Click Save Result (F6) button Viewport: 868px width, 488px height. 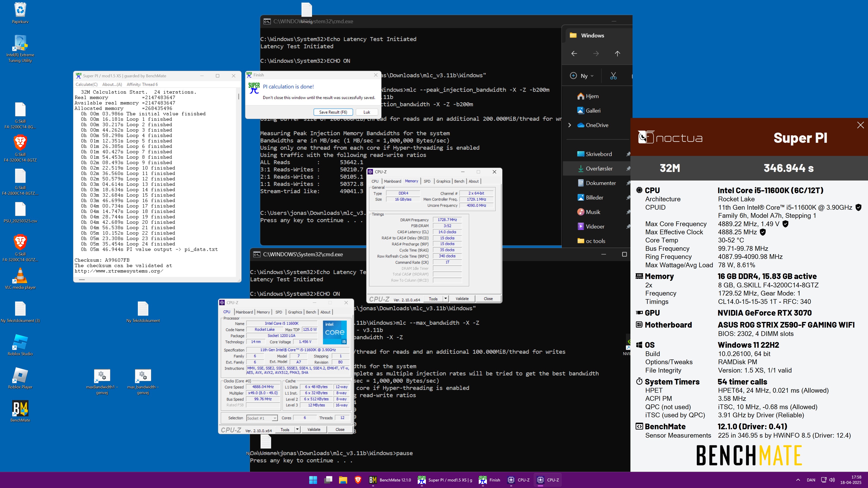[333, 112]
